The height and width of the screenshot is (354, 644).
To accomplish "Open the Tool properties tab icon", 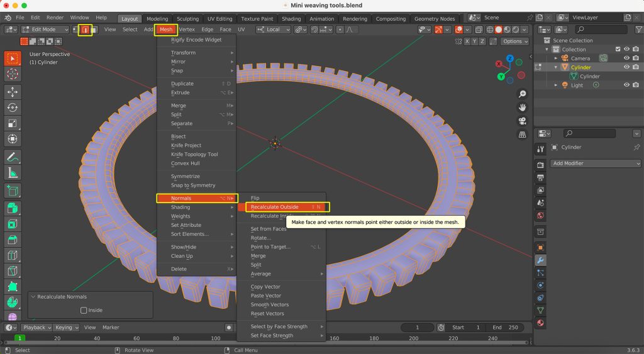I will pos(540,150).
